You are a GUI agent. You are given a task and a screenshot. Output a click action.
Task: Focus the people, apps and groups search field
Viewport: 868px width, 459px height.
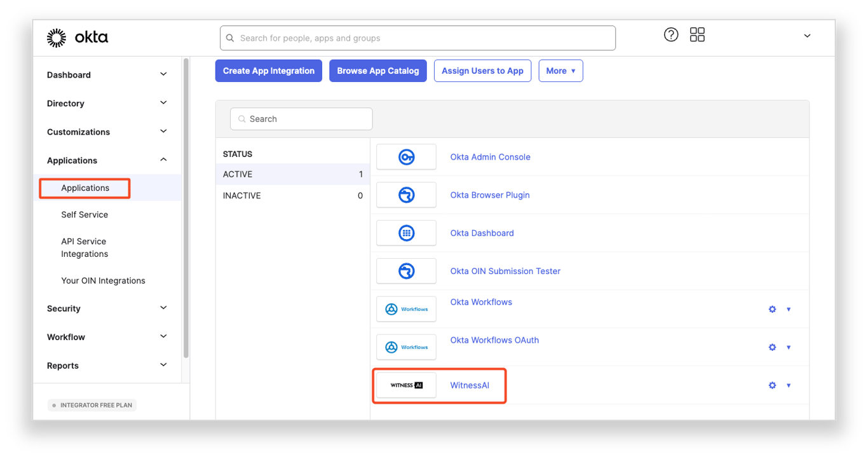pyautogui.click(x=417, y=38)
